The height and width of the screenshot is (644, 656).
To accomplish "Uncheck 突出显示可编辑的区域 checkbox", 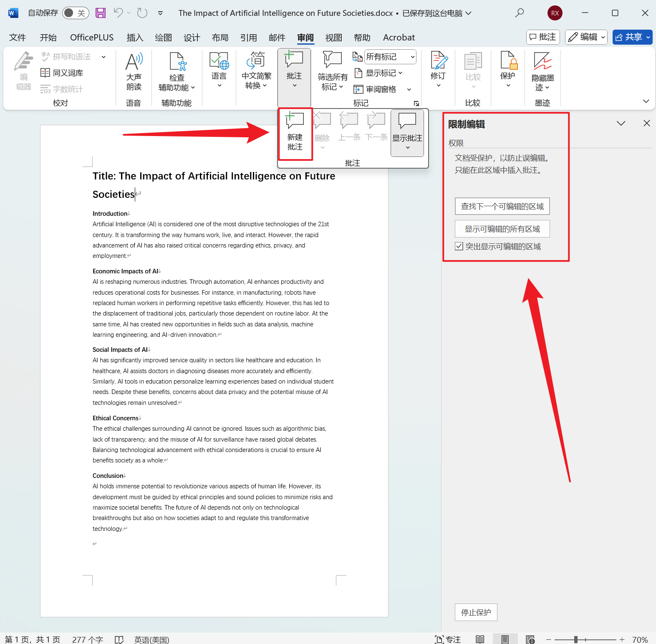I will point(459,246).
